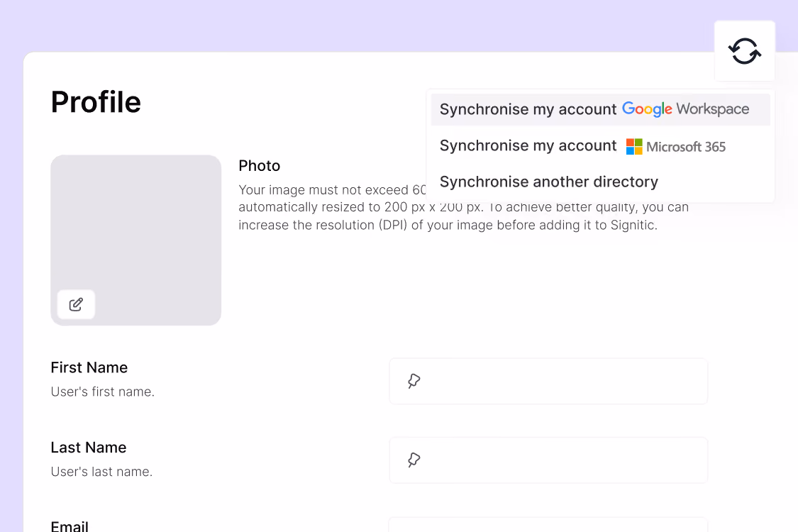The height and width of the screenshot is (532, 798).
Task: Choose Synchronise another directory option
Action: click(x=600, y=182)
